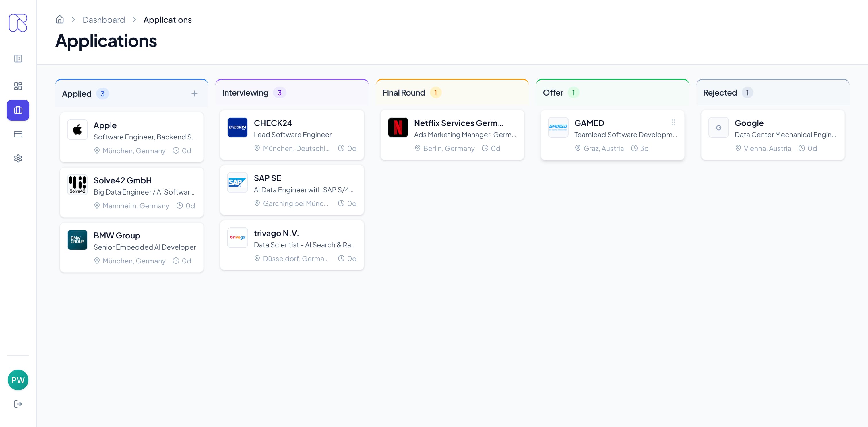Click 'Lead Software Engineer' job title

pos(293,134)
